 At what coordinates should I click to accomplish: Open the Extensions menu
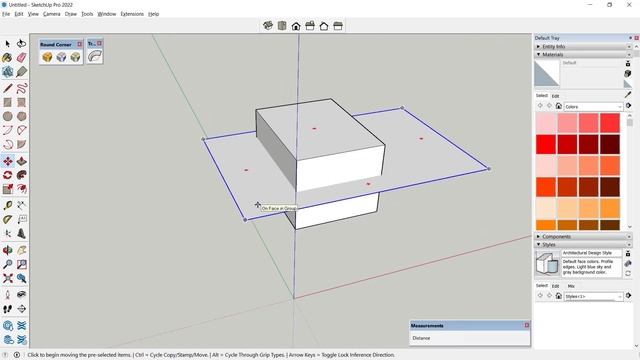coord(132,14)
